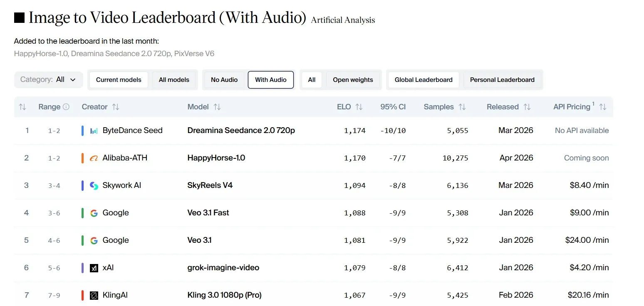Open Dreamina Seedance 2.0 720p model
Image resolution: width=644 pixels, height=306 pixels.
[241, 131]
